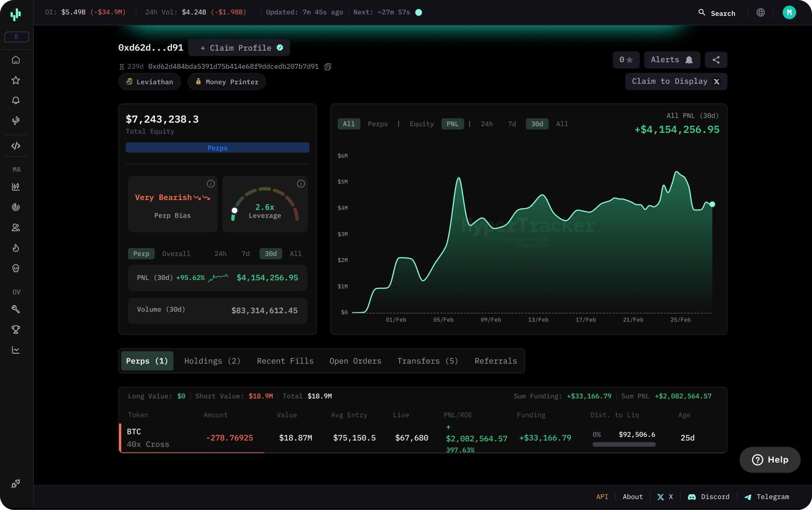Image resolution: width=812 pixels, height=510 pixels.
Task: Open the API code icon in the sidebar
Action: pos(16,146)
